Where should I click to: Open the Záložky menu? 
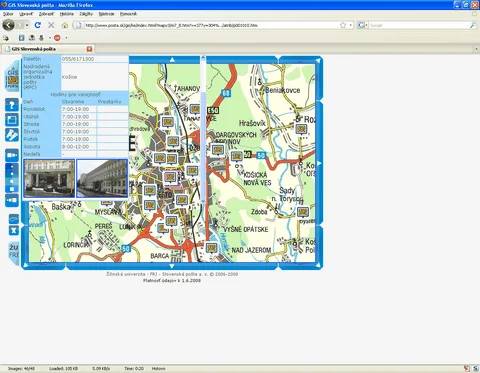click(86, 14)
